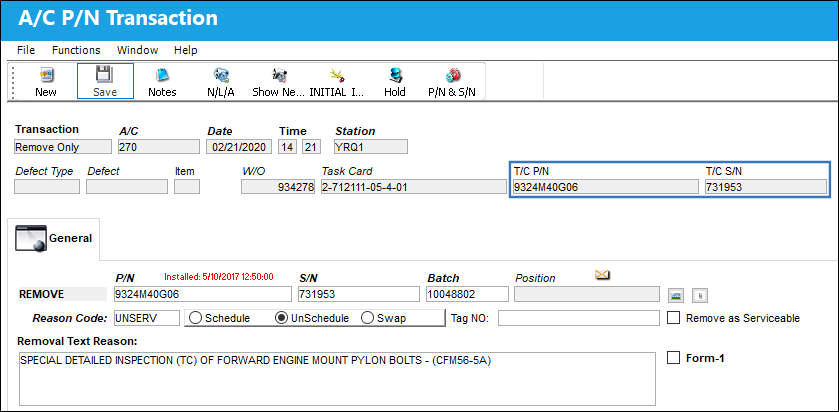
Task: Open the Functions menu
Action: 76,50
